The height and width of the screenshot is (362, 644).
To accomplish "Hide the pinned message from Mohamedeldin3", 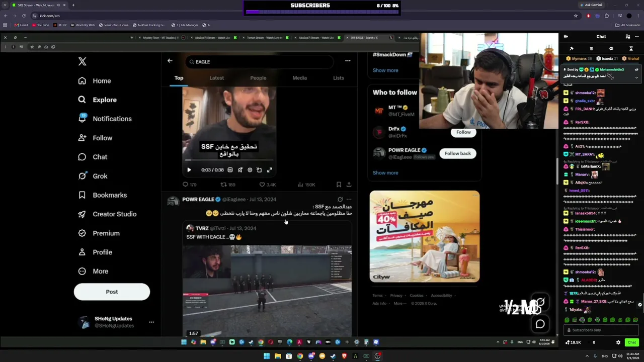I will pyautogui.click(x=636, y=70).
